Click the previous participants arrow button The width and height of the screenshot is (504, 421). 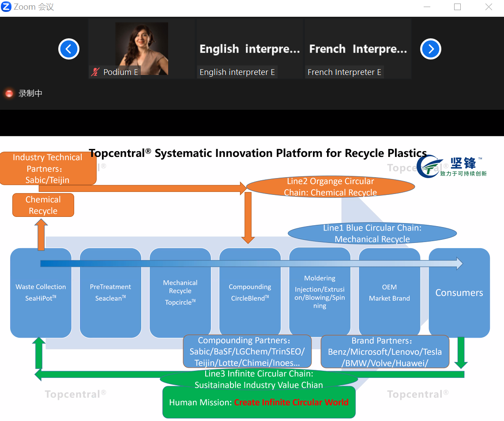(x=69, y=49)
